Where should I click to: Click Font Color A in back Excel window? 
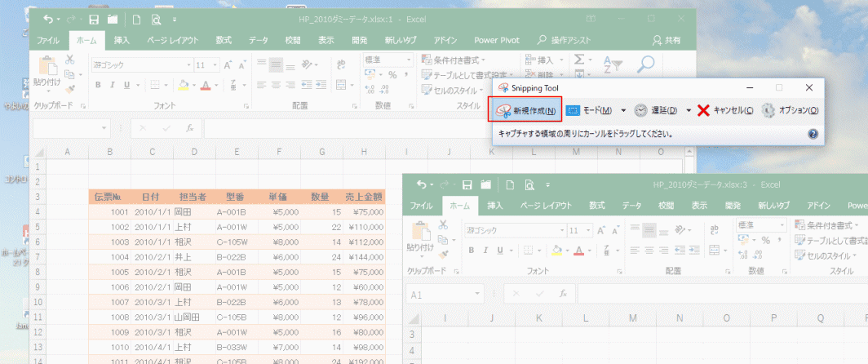click(206, 86)
